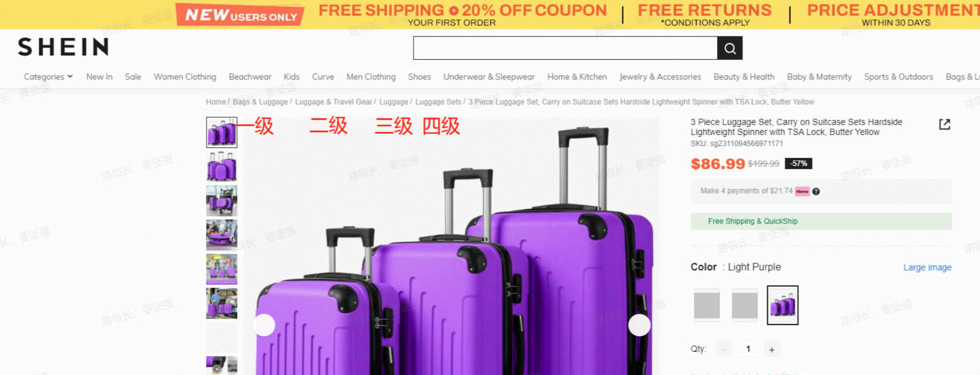Increase quantity with the plus button
Screen dimensions: 980x375
tap(772, 349)
